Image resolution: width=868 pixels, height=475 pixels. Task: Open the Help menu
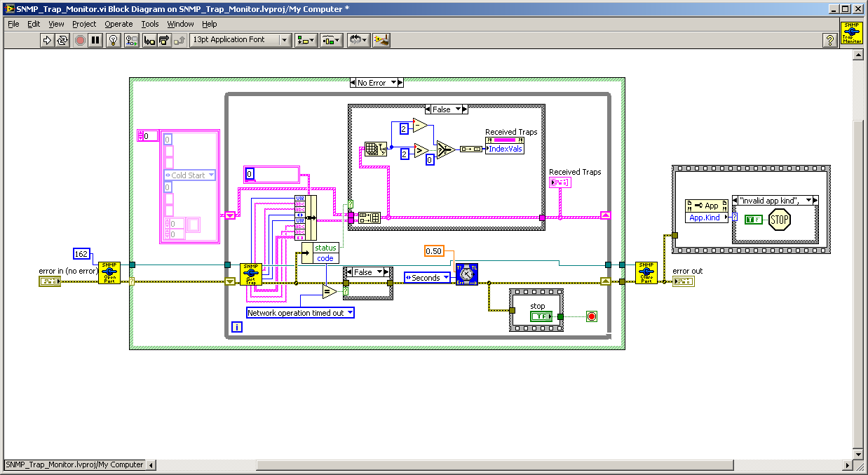[x=210, y=24]
